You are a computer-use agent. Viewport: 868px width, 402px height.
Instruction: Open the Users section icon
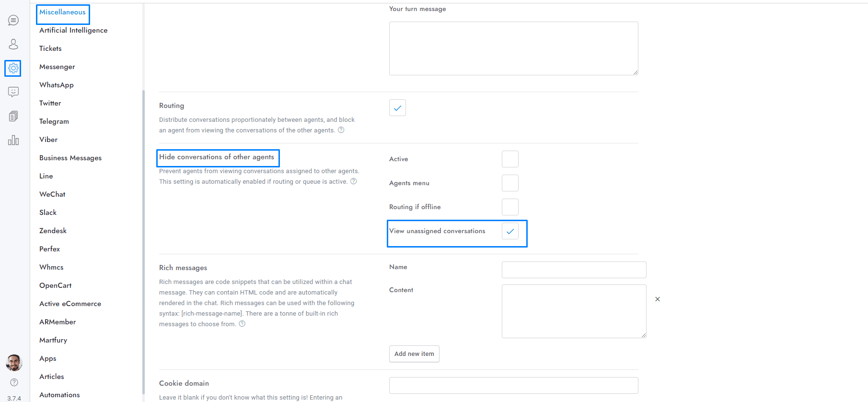(x=13, y=44)
